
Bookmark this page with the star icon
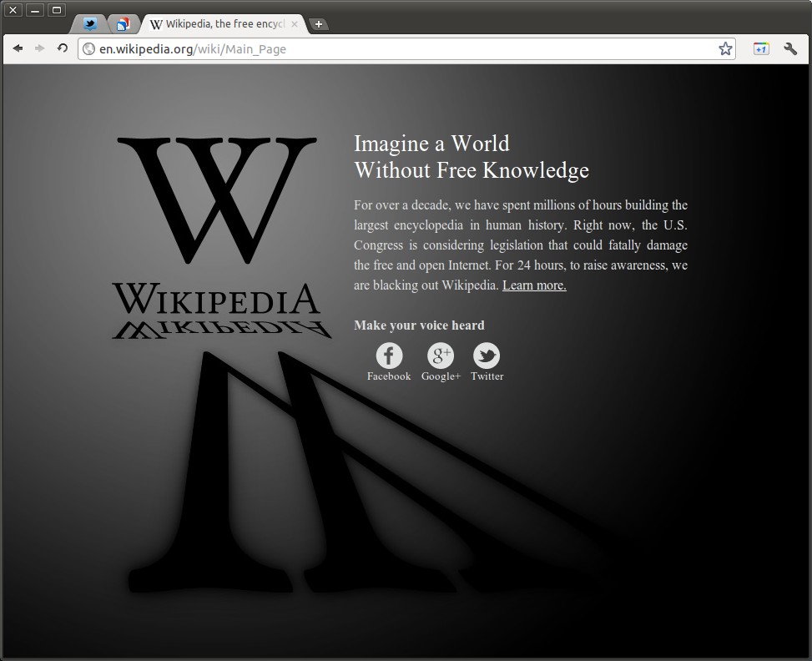[725, 48]
